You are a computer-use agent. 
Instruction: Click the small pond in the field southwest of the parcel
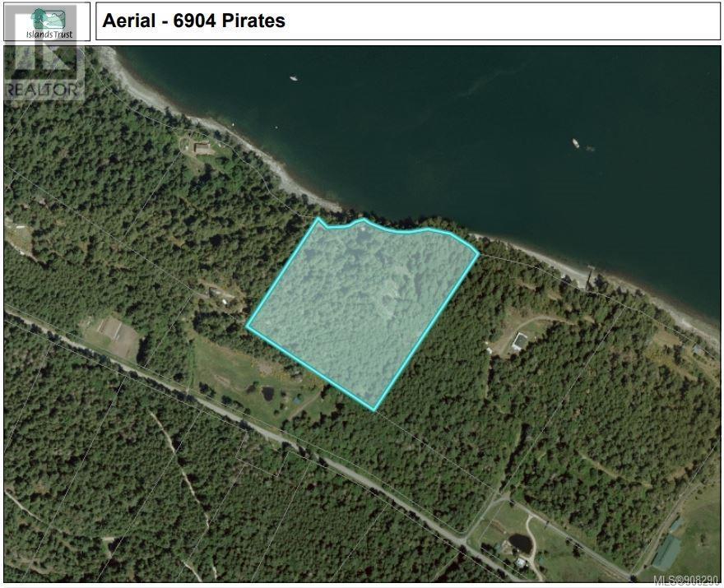click(x=267, y=394)
